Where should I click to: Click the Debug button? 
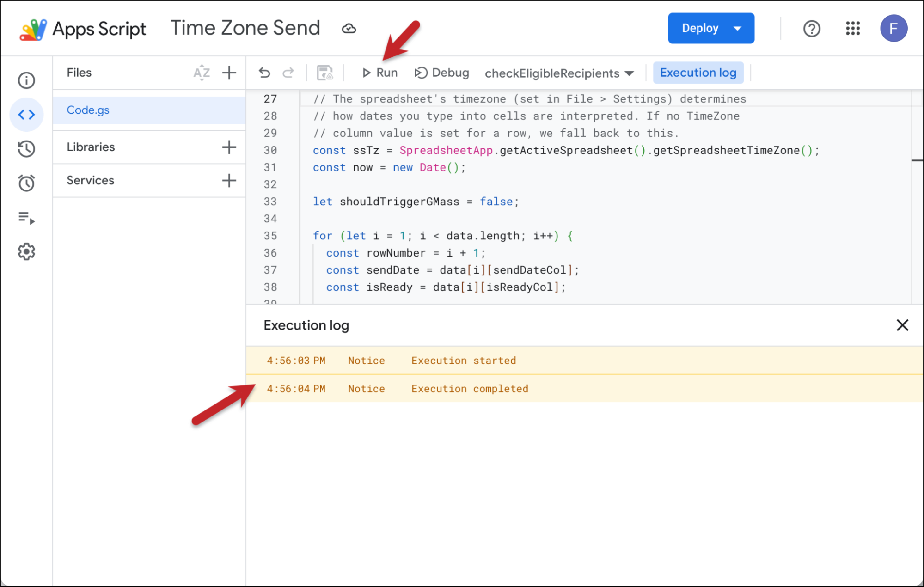coord(442,73)
